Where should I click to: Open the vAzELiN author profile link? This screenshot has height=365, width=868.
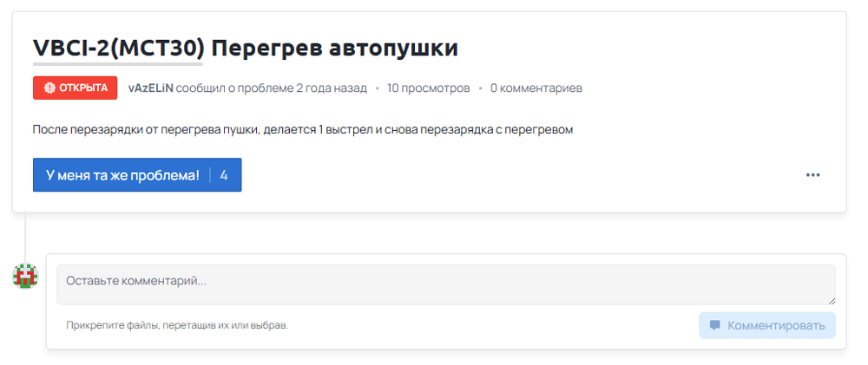(150, 88)
